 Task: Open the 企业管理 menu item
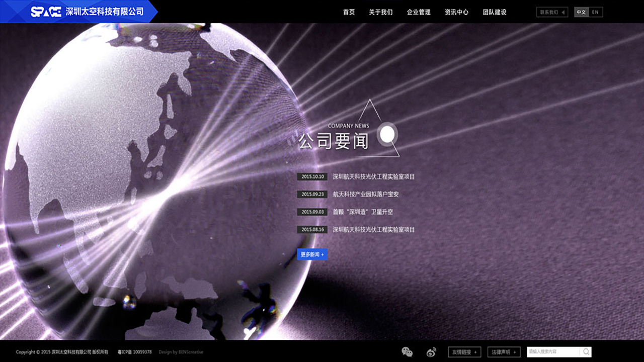tap(419, 12)
